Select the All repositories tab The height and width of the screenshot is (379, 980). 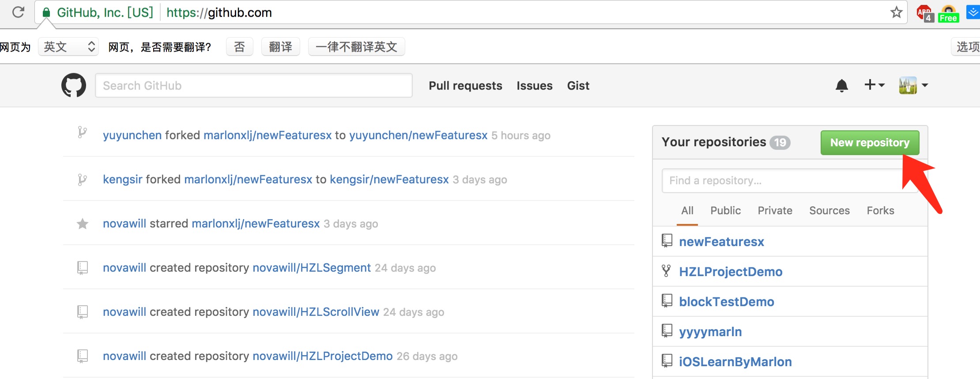(x=687, y=211)
